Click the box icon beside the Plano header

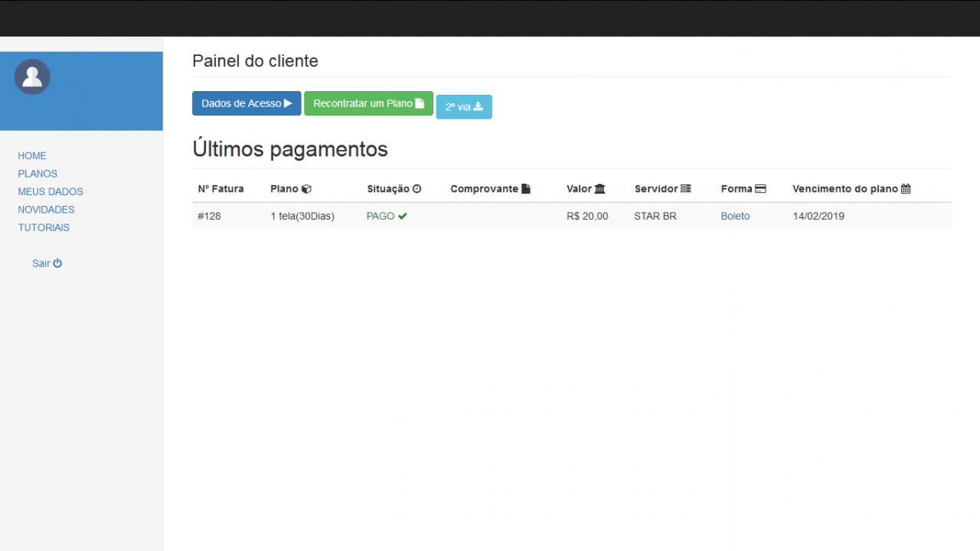307,187
